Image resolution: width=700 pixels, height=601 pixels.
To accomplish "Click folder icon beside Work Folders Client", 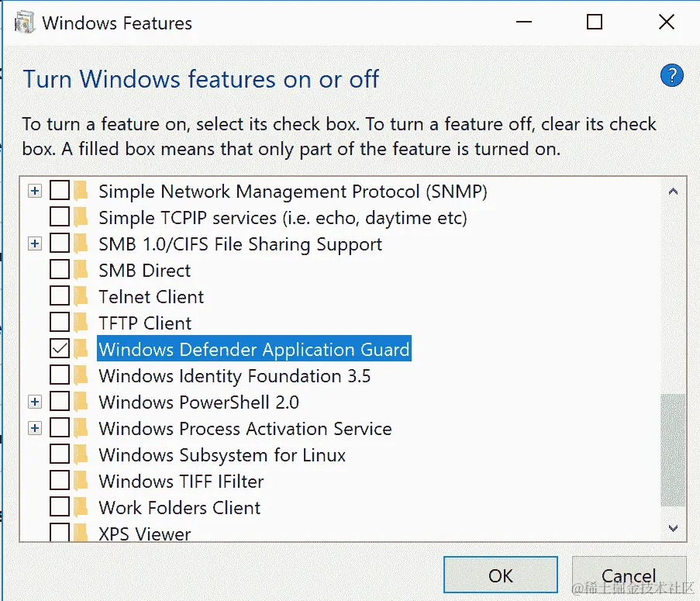I will click(x=81, y=507).
